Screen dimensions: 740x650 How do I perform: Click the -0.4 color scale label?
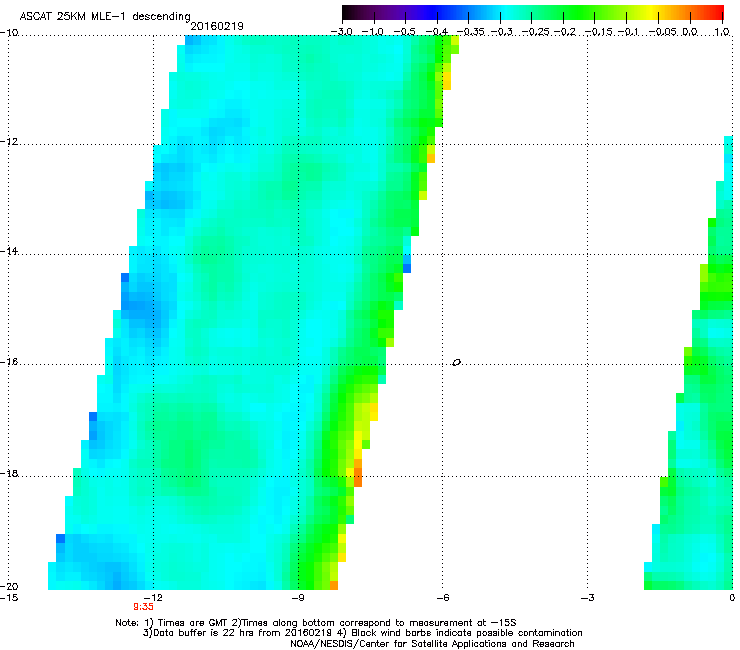[437, 32]
